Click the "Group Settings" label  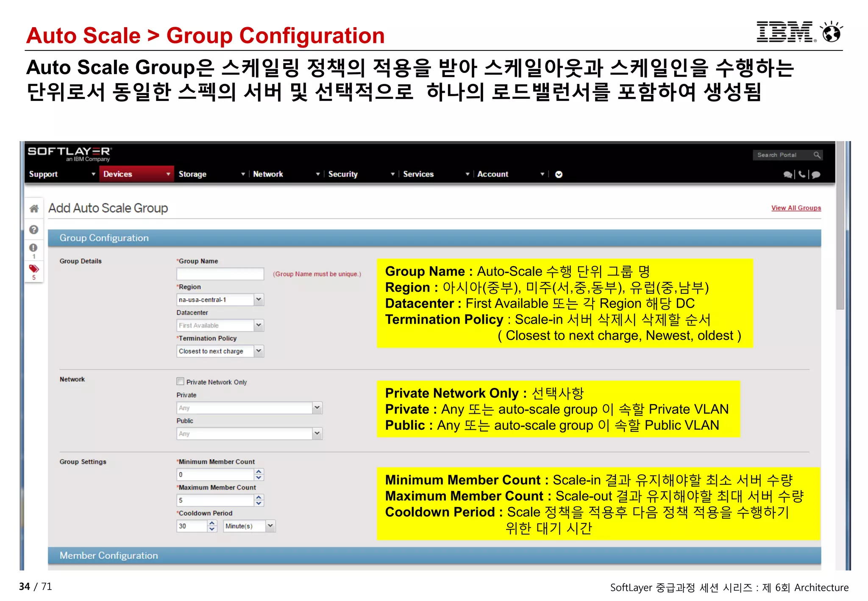83,462
